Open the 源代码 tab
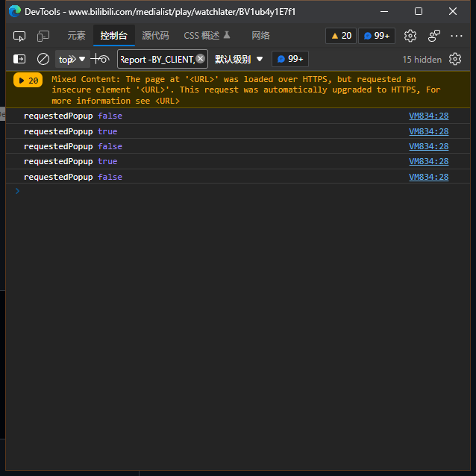The image size is (476, 476). coord(155,36)
